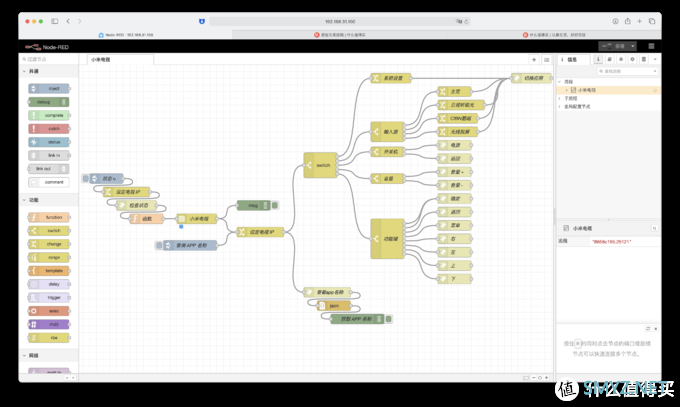Select the function node in the palette
This screenshot has height=407, width=680.
(50, 217)
